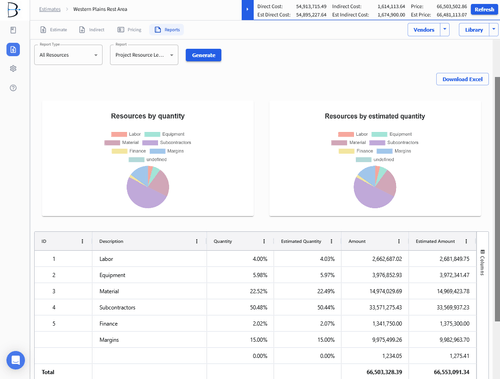Open Description column menu icon

click(197, 241)
